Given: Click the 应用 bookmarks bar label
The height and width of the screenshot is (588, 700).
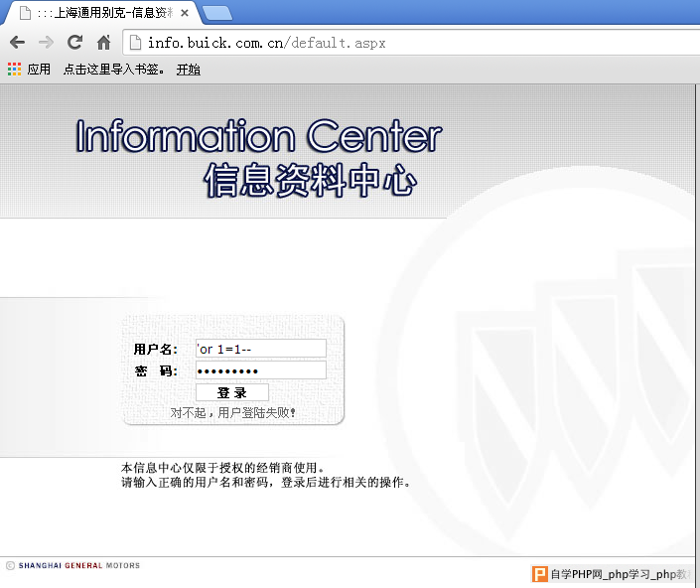Looking at the screenshot, I should click(x=39, y=70).
